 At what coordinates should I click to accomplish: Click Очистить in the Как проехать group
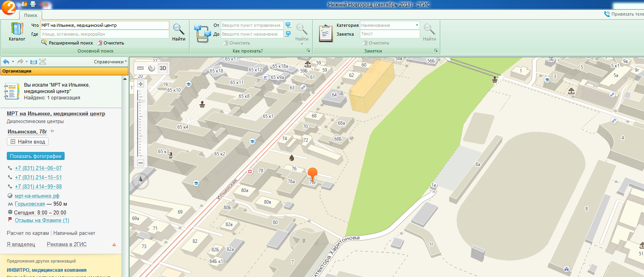(237, 43)
